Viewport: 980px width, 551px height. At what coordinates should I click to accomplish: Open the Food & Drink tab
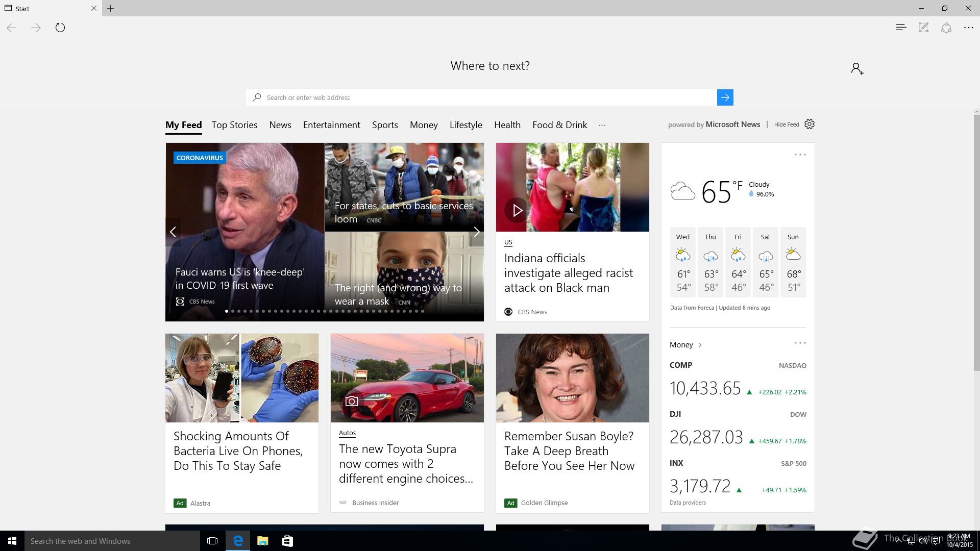(x=560, y=125)
